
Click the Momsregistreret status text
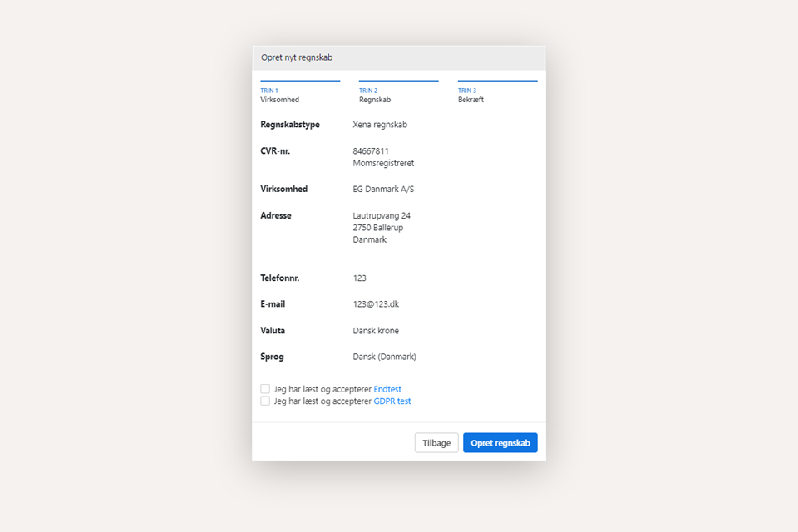point(383,164)
